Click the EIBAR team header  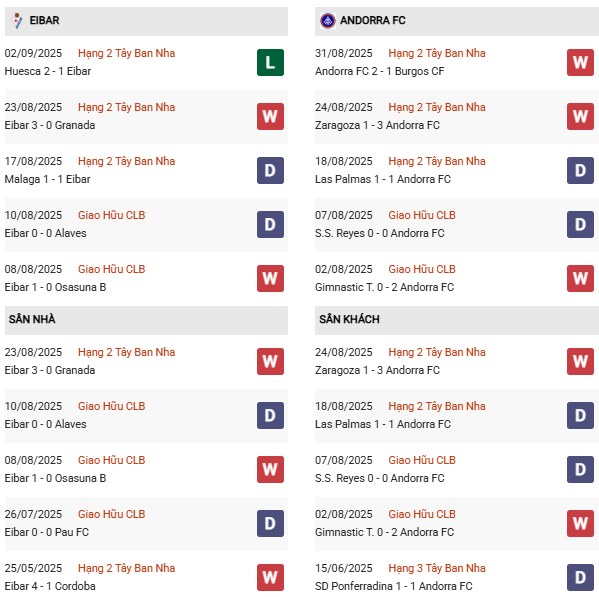click(x=146, y=21)
